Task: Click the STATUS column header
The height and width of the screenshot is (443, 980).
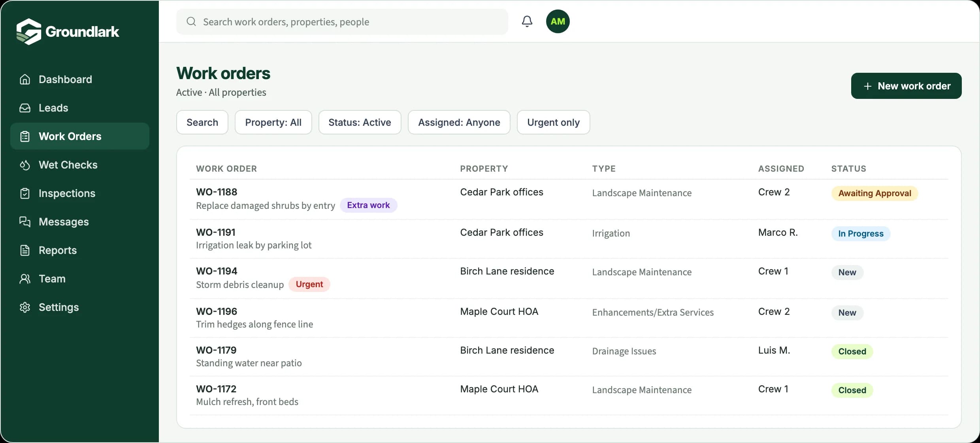Action: tap(848, 169)
